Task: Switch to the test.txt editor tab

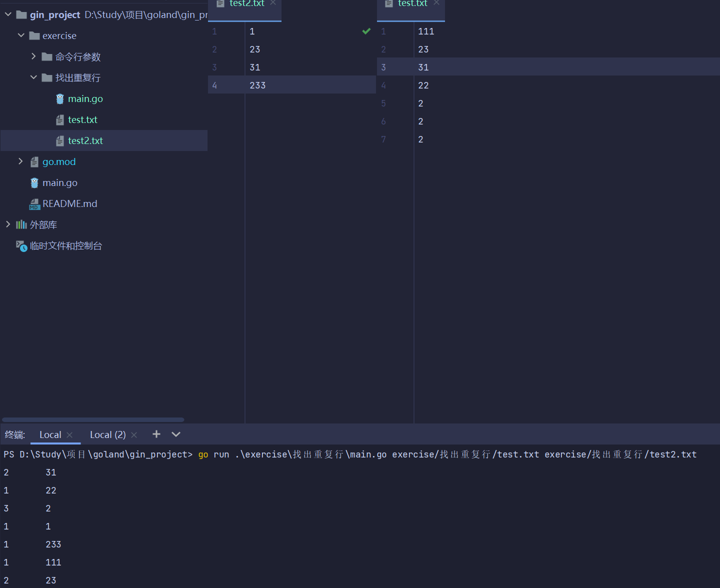Action: [412, 4]
